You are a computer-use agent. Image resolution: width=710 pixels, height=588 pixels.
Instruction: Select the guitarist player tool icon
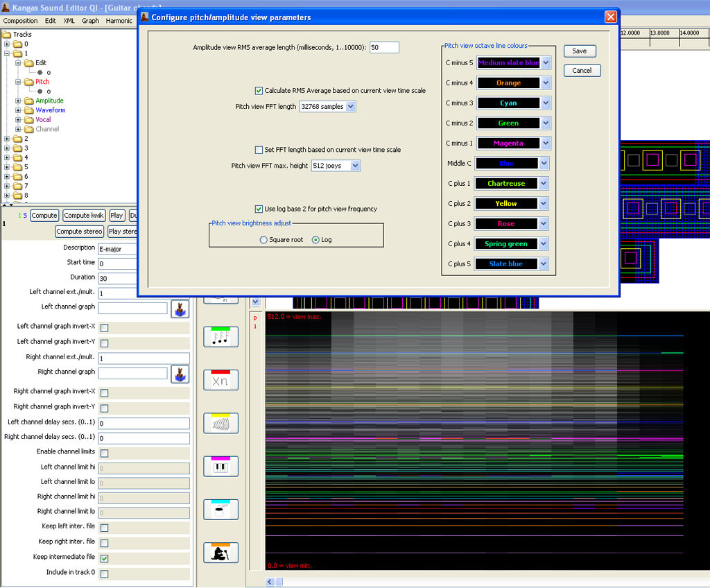pos(221,553)
